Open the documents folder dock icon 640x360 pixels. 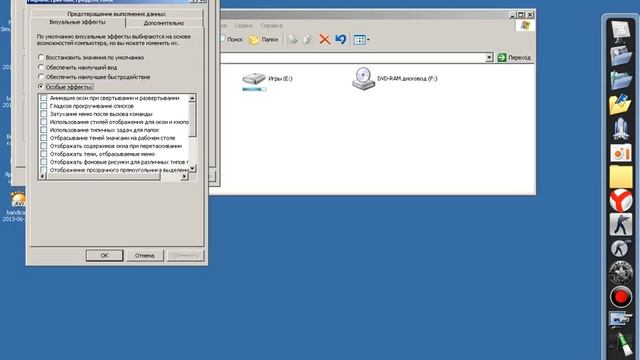pyautogui.click(x=621, y=56)
